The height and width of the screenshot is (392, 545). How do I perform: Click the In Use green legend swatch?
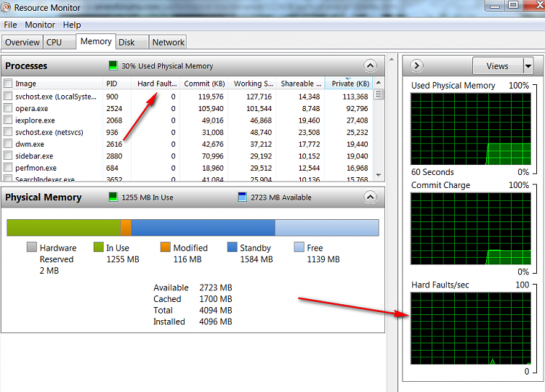coord(99,247)
